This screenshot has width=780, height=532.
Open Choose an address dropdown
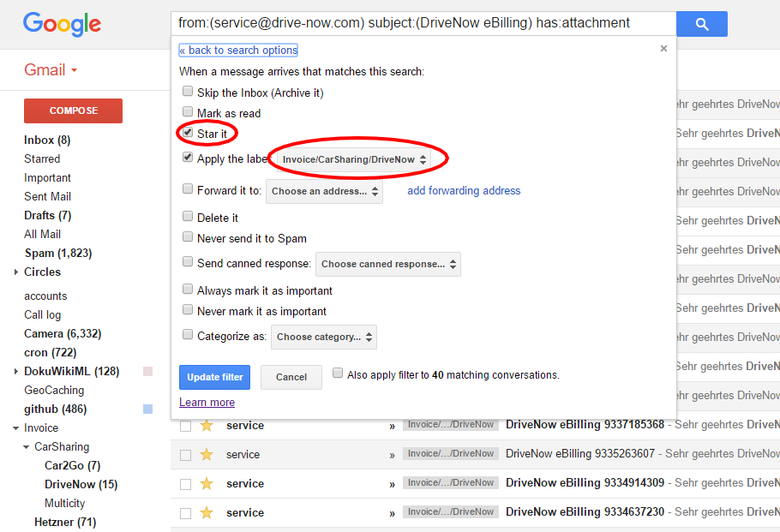[324, 191]
